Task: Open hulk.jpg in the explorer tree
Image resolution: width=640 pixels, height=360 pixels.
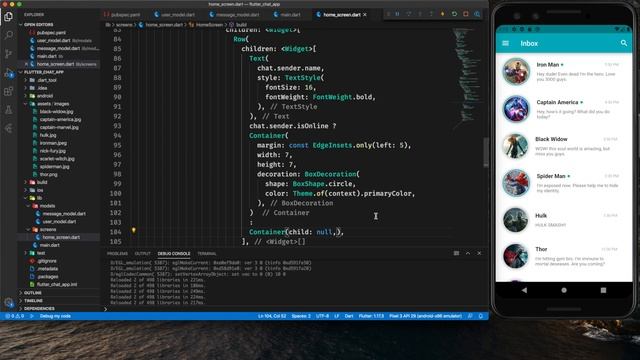Action: [48, 135]
